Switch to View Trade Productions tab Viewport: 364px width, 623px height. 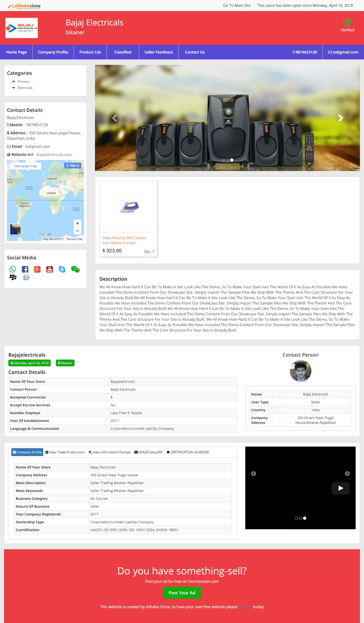[x=65, y=452]
